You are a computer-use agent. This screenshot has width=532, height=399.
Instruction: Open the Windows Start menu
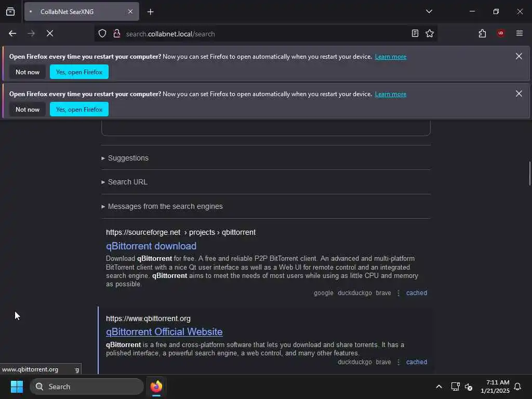(17, 387)
